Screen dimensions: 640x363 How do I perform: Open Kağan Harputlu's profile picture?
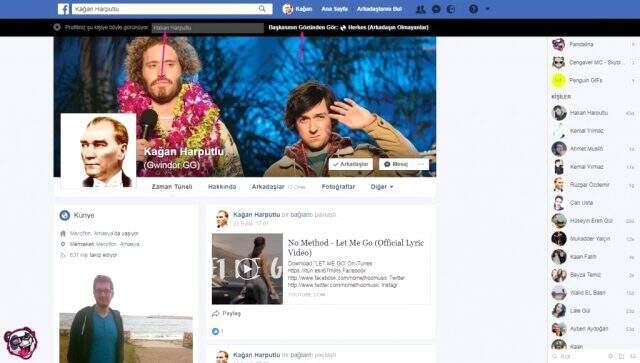(x=98, y=151)
